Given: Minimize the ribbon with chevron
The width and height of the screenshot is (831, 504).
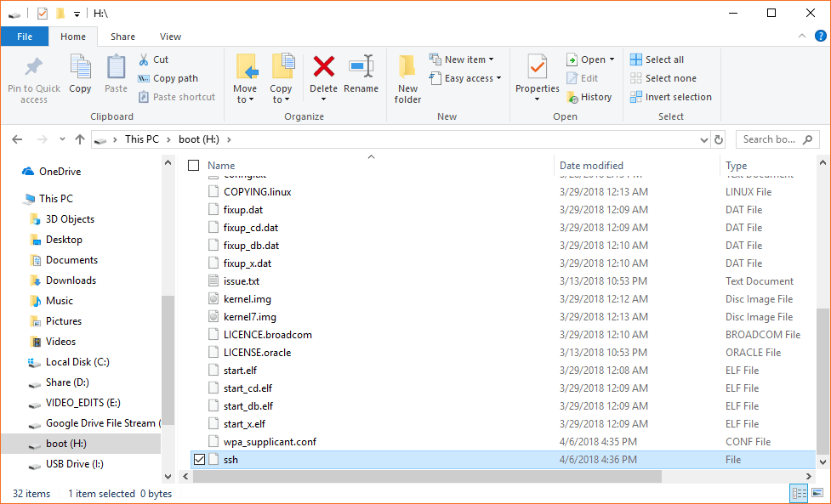Looking at the screenshot, I should pyautogui.click(x=802, y=36).
